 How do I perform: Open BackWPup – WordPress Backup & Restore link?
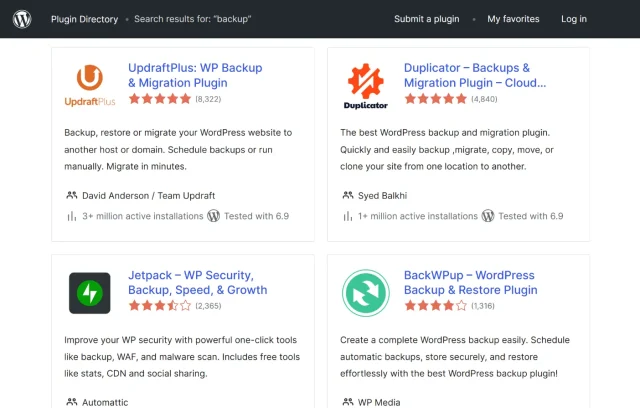[x=471, y=282]
